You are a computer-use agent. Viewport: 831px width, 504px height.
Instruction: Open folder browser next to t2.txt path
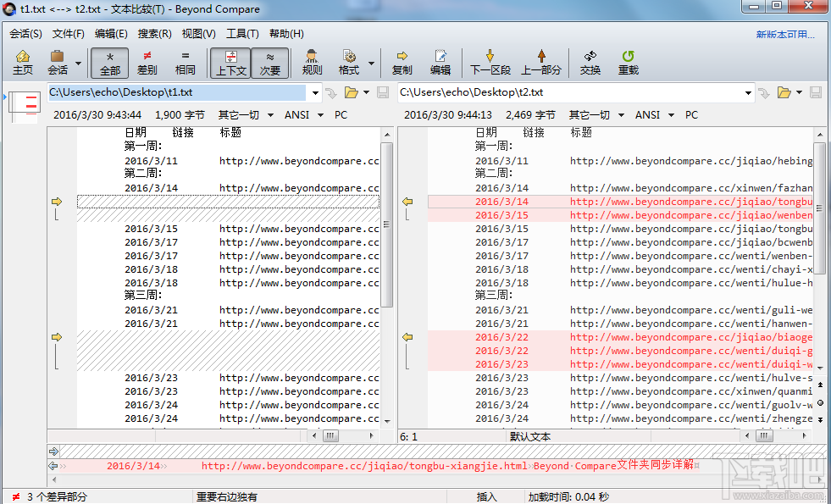pos(784,93)
